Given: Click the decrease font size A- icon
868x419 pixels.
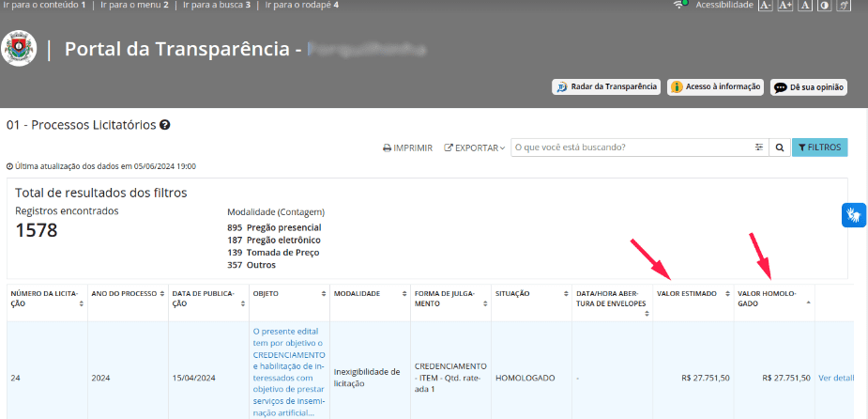Looking at the screenshot, I should click(765, 5).
